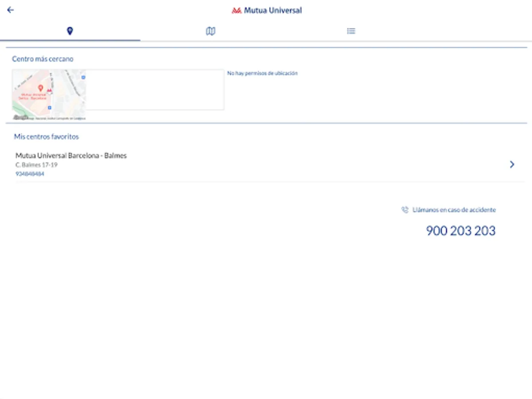The width and height of the screenshot is (532, 399).
Task: Open the nearest center map thumbnail
Action: point(49,94)
